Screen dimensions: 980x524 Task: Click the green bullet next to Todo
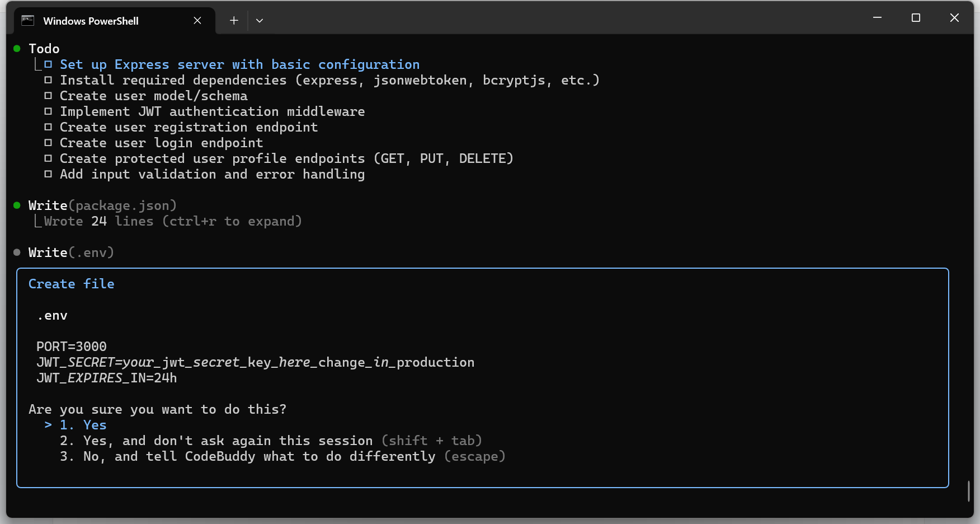[17, 49]
